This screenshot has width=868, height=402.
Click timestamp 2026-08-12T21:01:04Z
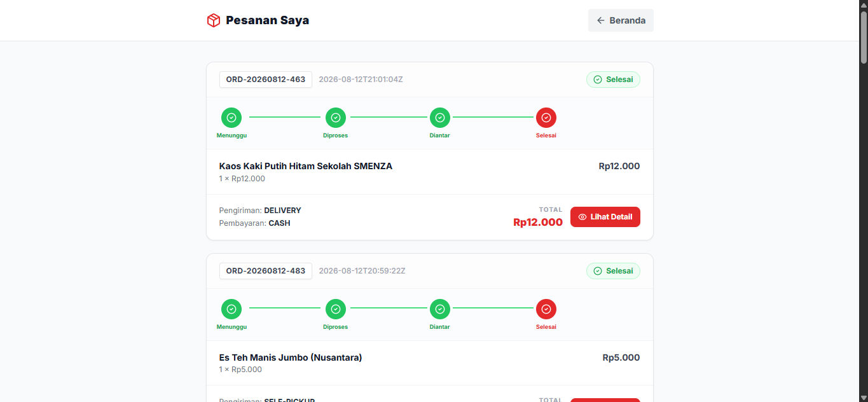361,80
